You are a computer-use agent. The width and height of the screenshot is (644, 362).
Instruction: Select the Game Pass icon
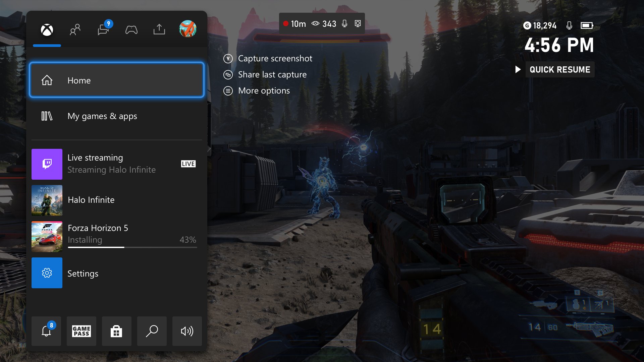point(82,331)
